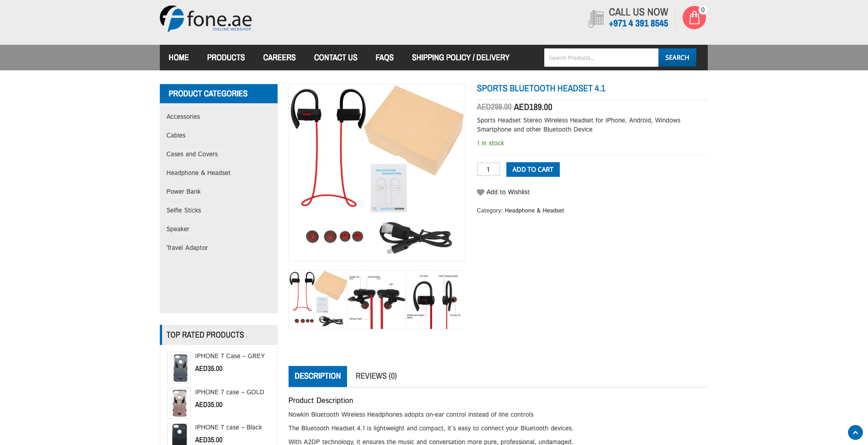Go to Contact Us page
The width and height of the screenshot is (868, 445).
tap(336, 58)
